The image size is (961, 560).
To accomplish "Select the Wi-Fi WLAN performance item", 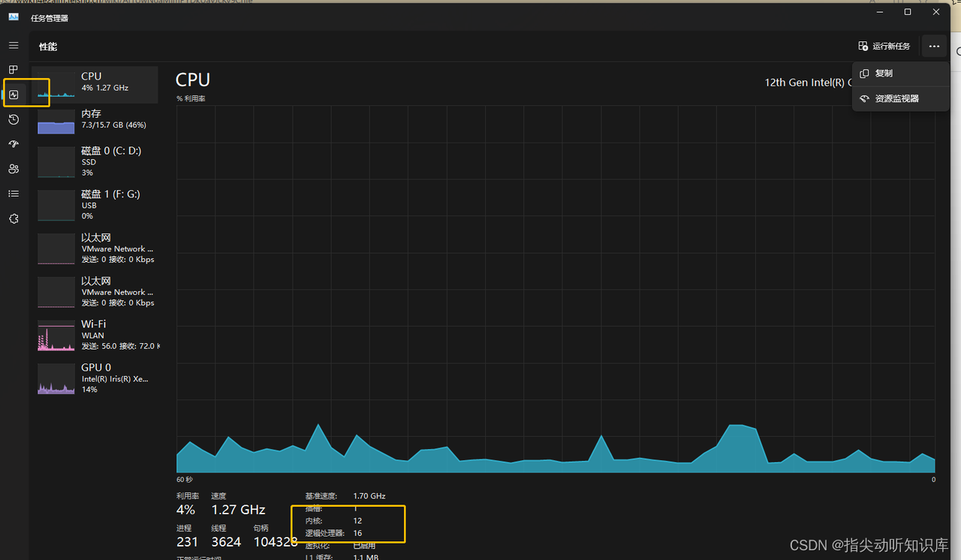I will coord(95,335).
